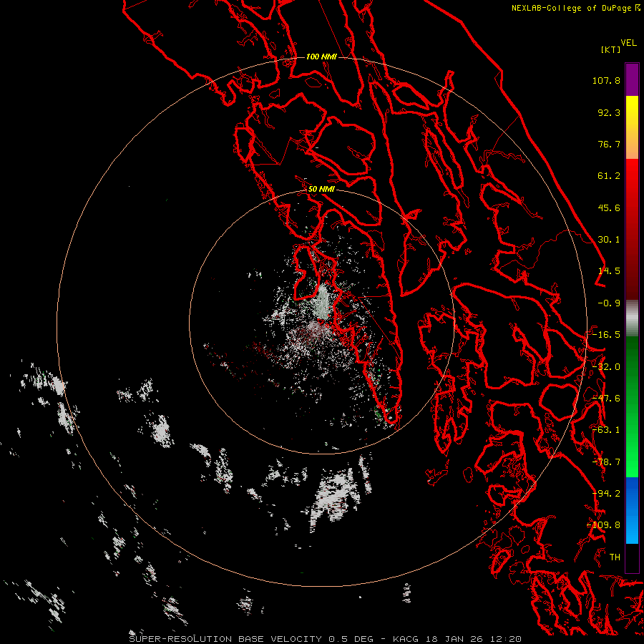Click the NEXLAB-College of DuPage label
Viewport: 644px width, 644px height.
point(571,8)
